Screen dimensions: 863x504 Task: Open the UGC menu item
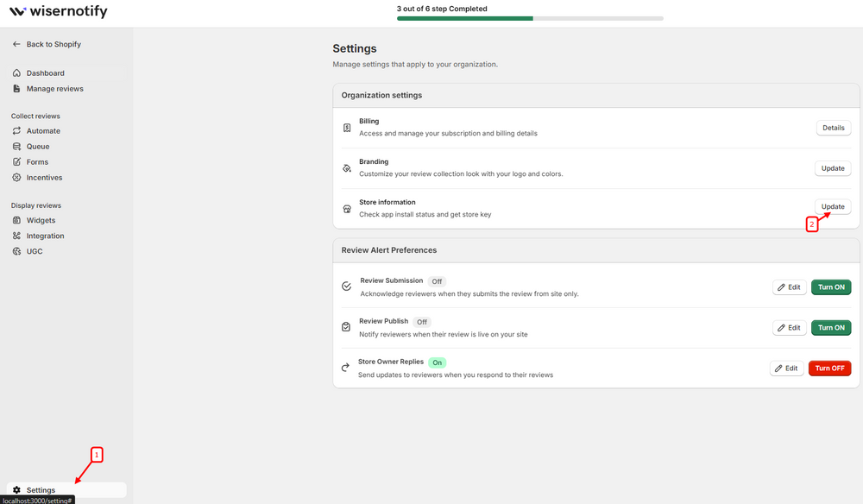(35, 251)
